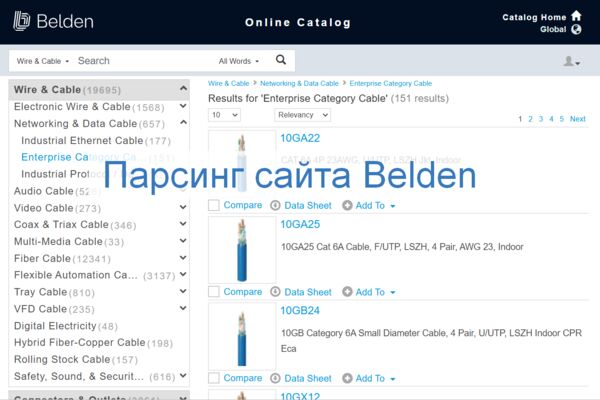Click the Next page link

[577, 119]
